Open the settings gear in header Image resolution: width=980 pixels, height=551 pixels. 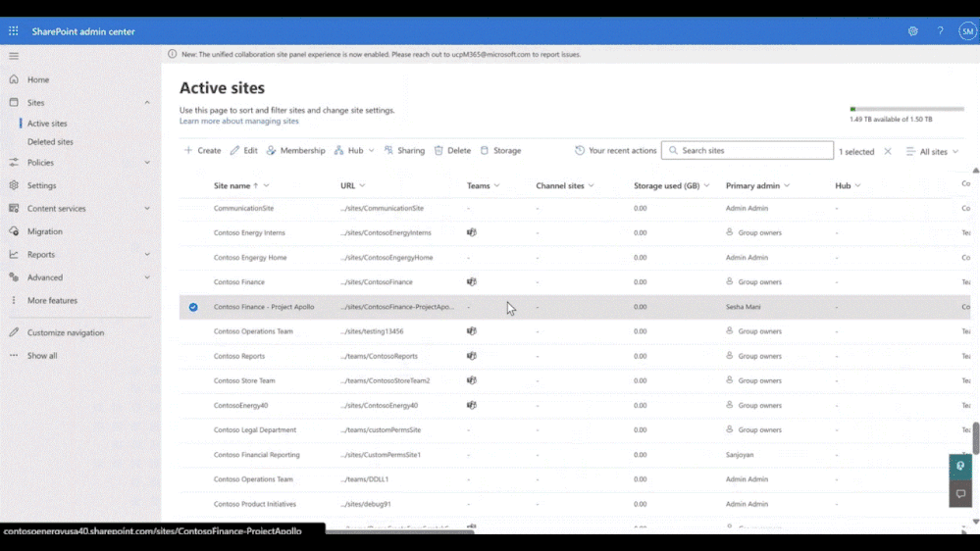click(x=912, y=31)
